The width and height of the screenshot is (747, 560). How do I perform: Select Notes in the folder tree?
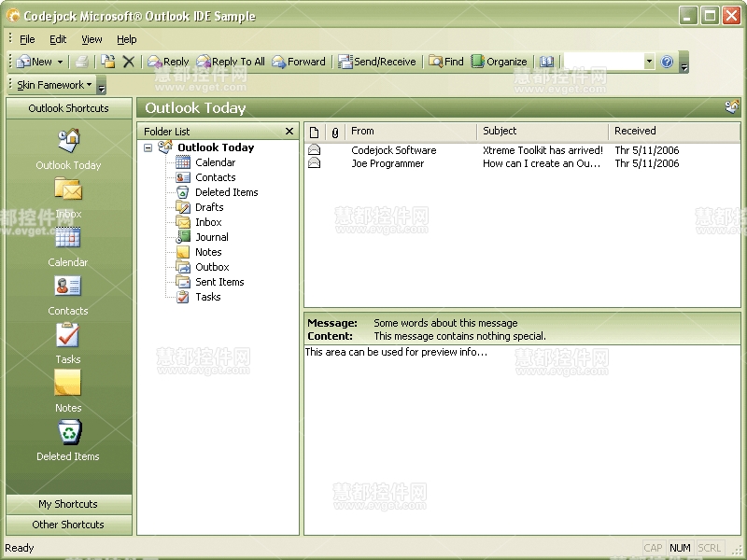(208, 252)
